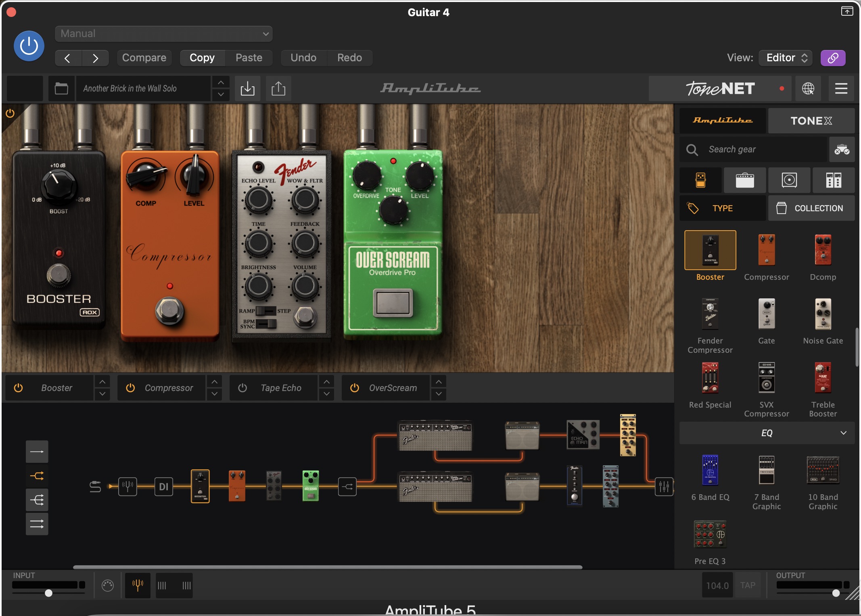Select the Red Special pedal
Screen dimensions: 861x616
point(710,377)
